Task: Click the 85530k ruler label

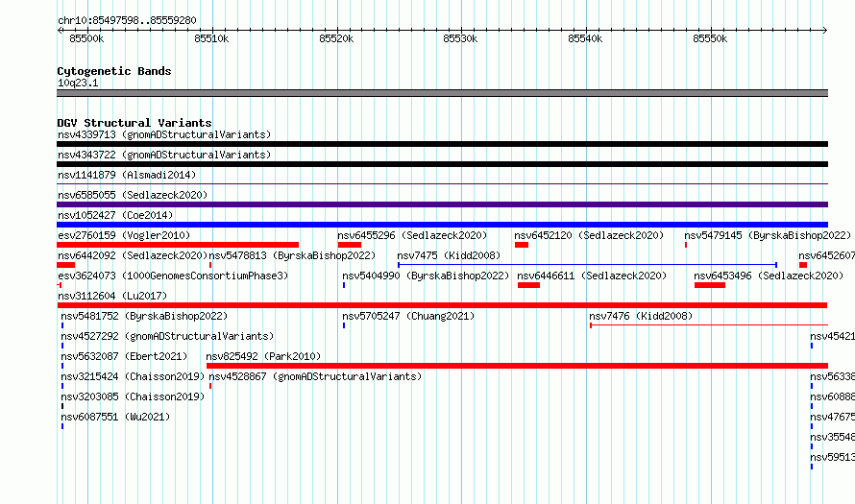Action: pos(460,38)
